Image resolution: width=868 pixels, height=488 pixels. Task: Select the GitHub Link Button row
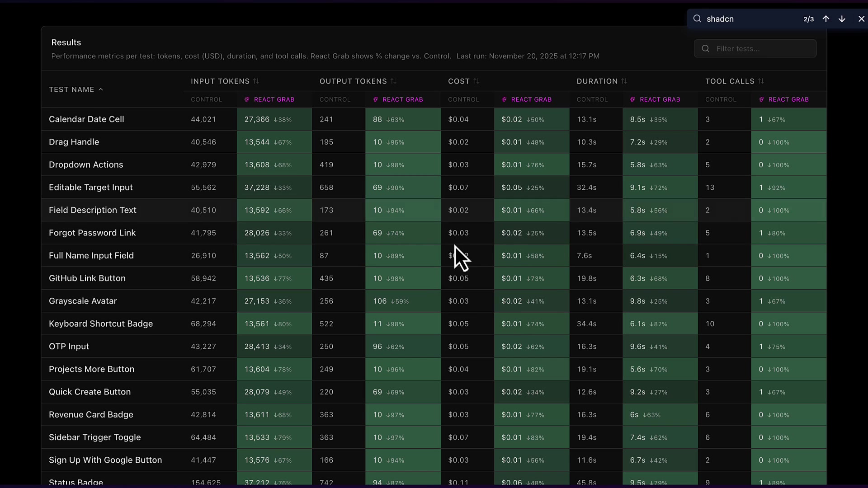click(x=87, y=278)
